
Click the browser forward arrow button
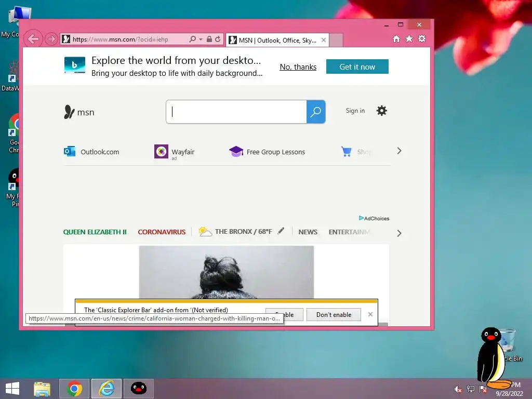pos(51,39)
